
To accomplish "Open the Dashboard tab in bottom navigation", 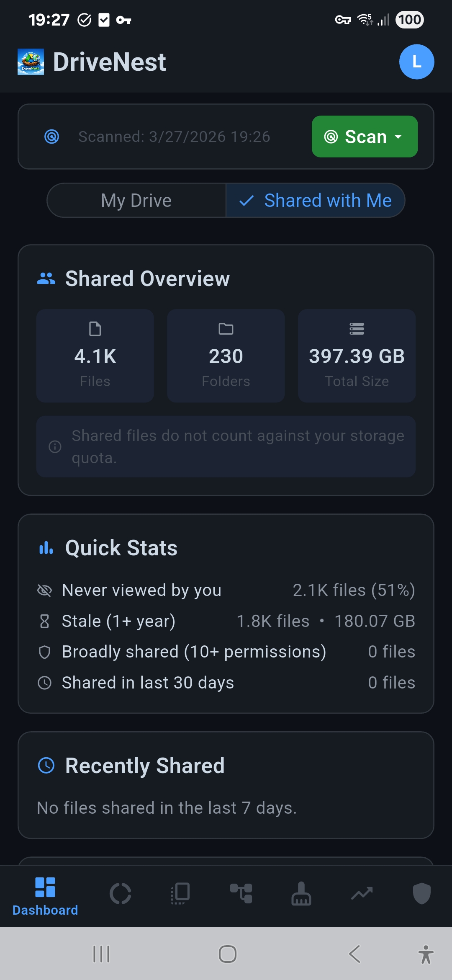I will [45, 895].
